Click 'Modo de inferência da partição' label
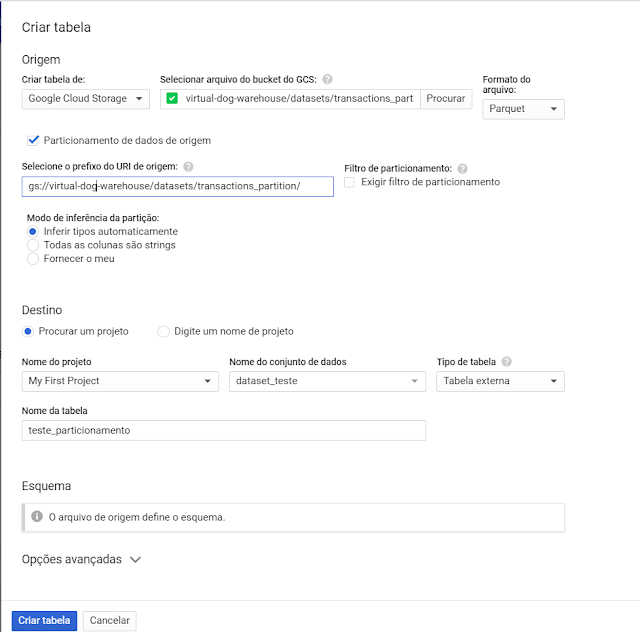 coord(93,218)
